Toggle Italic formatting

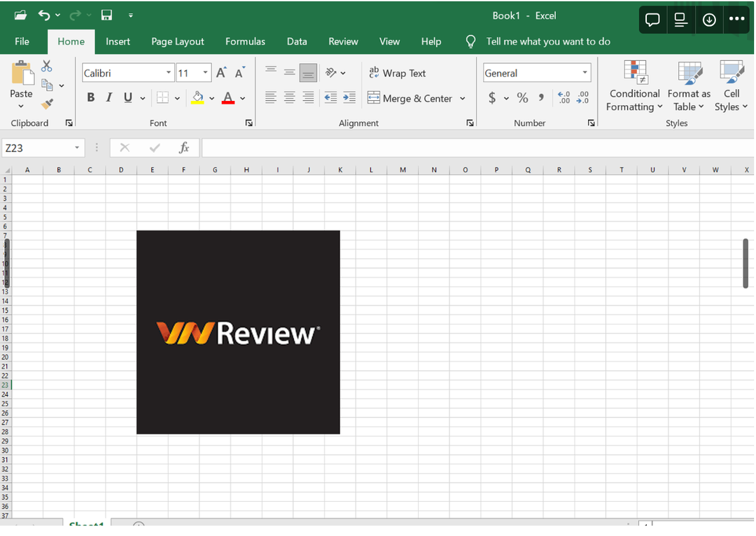109,98
